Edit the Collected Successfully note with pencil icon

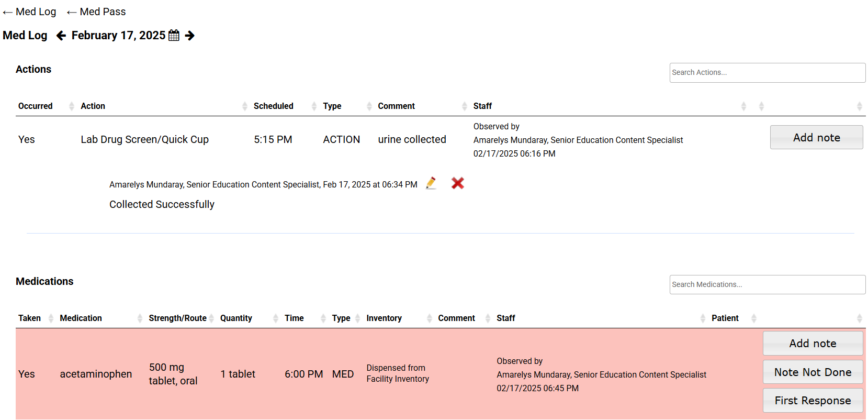click(x=431, y=183)
